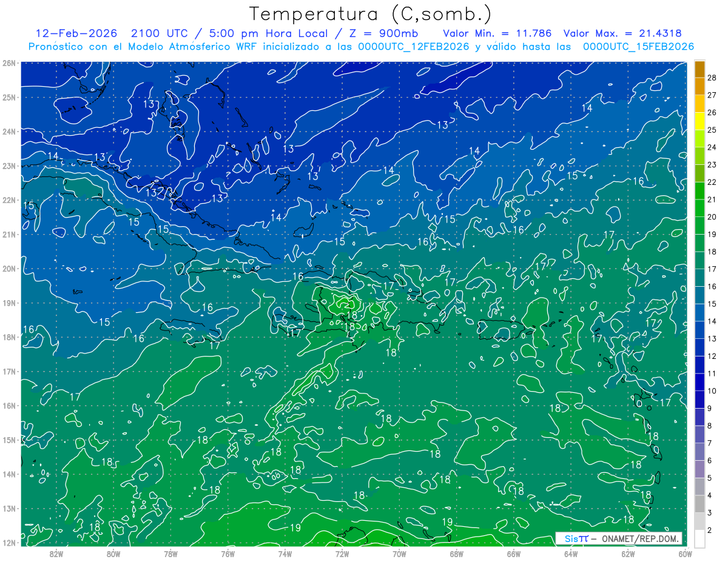Viewport: 728px width, 562px height.
Task: Click the "0000UTC_12FEB2026" initialization time text
Action: [413, 46]
